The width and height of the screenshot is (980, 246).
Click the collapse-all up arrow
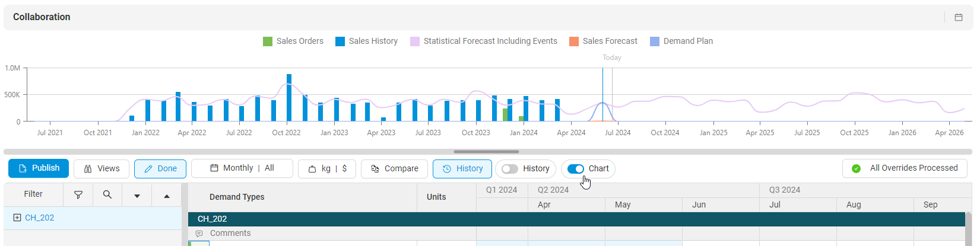pos(167,196)
